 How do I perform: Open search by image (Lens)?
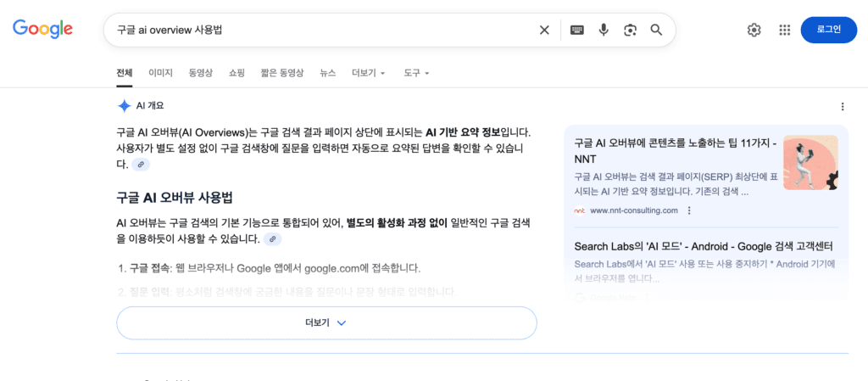coord(630,30)
